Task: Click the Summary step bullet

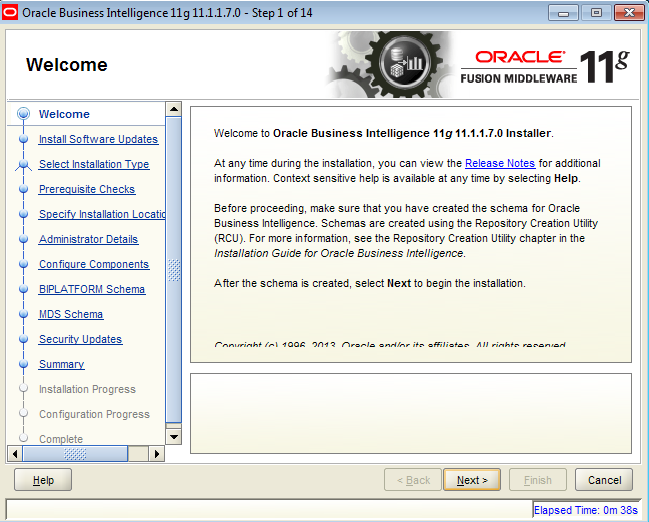Action: point(24,364)
